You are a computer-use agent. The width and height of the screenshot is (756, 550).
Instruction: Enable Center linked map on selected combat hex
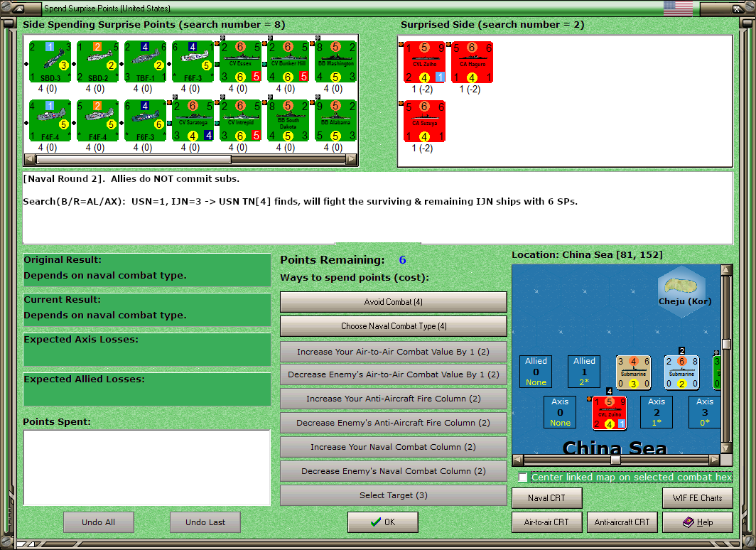[523, 478]
